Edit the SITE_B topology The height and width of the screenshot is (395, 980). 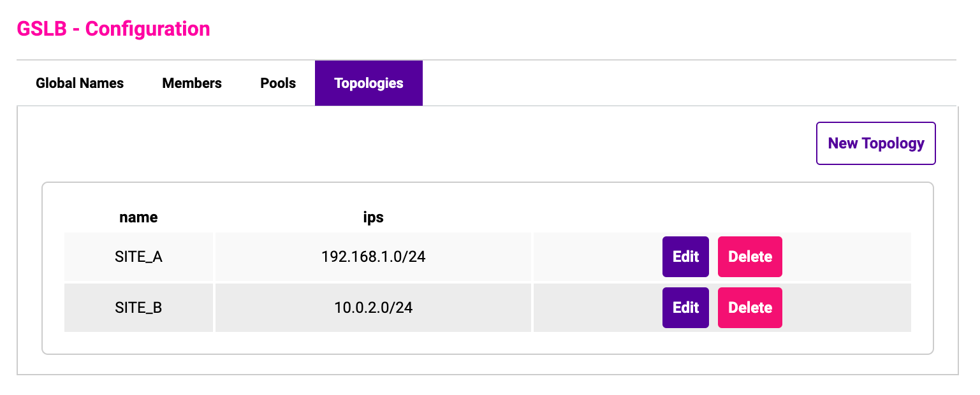685,308
